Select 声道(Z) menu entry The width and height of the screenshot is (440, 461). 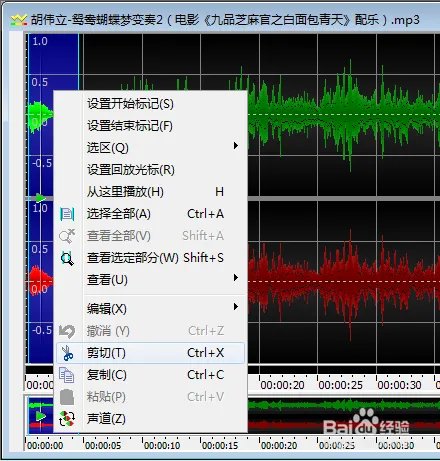coord(151,419)
